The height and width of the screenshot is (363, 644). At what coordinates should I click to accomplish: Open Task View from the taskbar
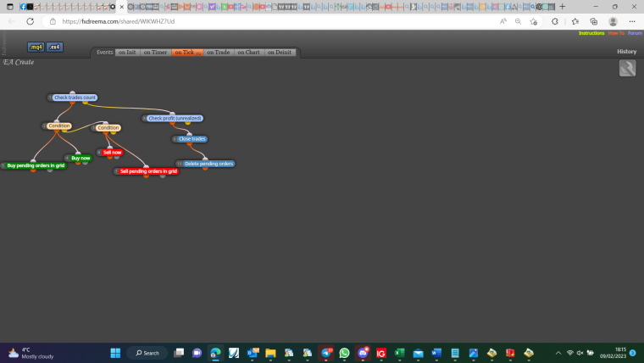179,353
